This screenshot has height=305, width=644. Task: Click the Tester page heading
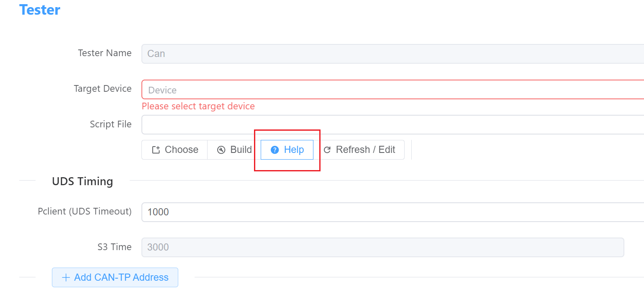tap(40, 10)
